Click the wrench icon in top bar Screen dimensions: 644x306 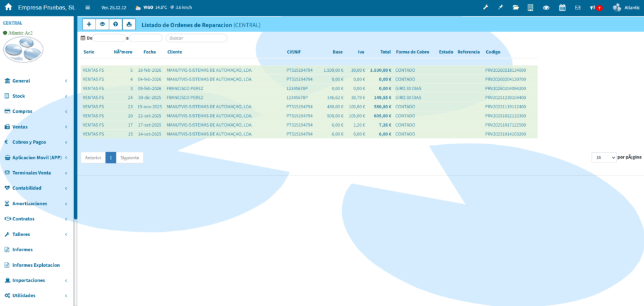(x=486, y=8)
